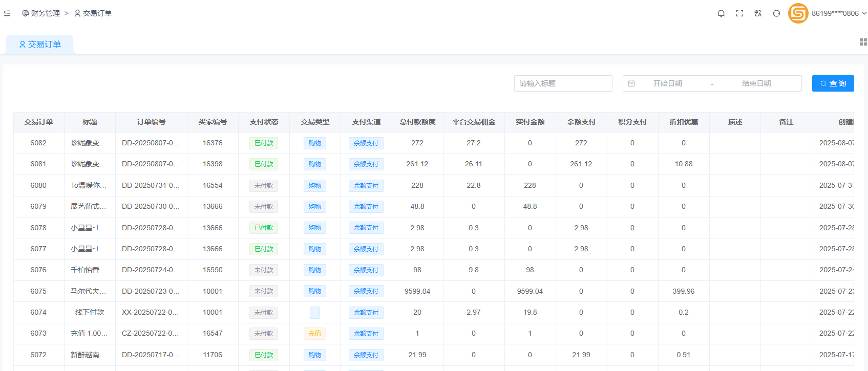Click the 充值 tag on order 6073
868x371 pixels.
315,334
